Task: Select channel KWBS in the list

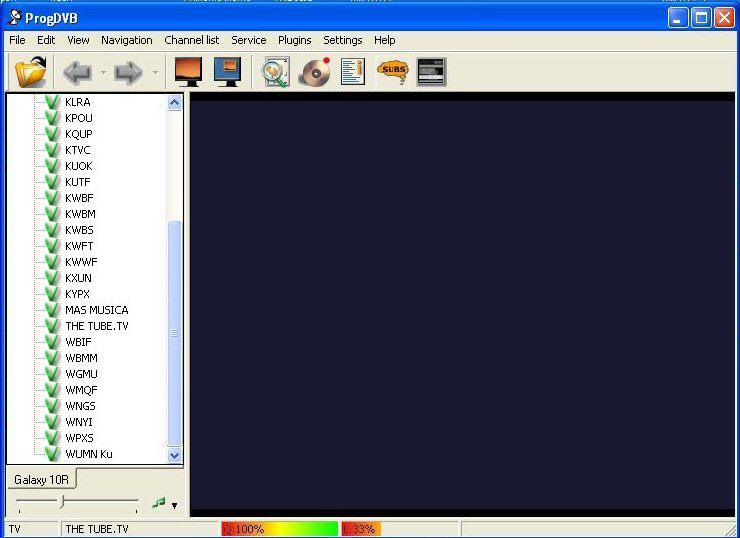Action: coord(79,230)
